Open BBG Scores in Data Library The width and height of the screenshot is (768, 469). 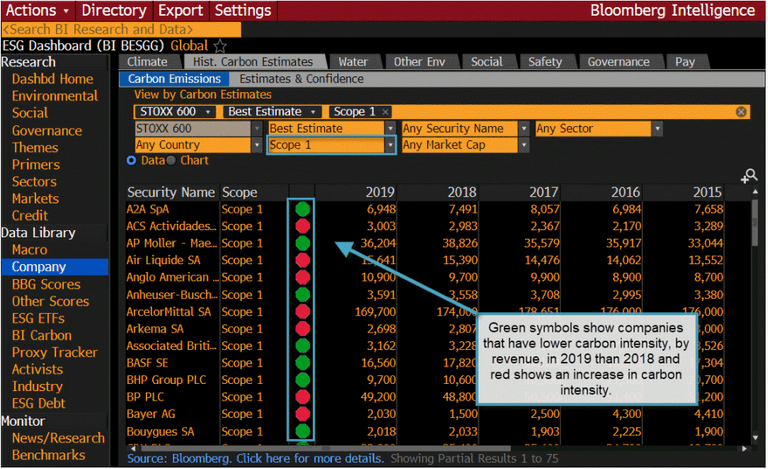tap(46, 284)
